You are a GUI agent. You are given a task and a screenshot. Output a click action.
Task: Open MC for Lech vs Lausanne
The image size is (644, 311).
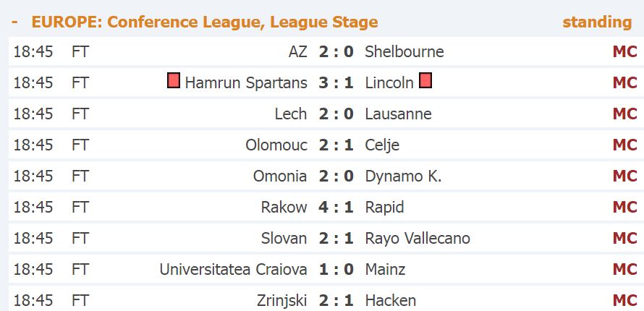click(624, 114)
